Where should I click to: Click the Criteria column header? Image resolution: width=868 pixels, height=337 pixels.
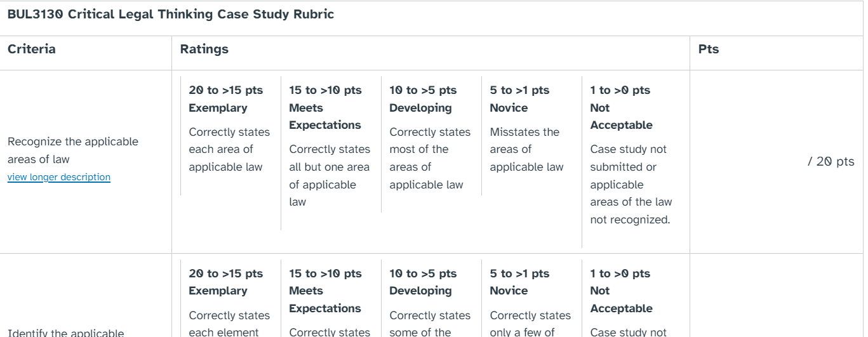tap(31, 49)
